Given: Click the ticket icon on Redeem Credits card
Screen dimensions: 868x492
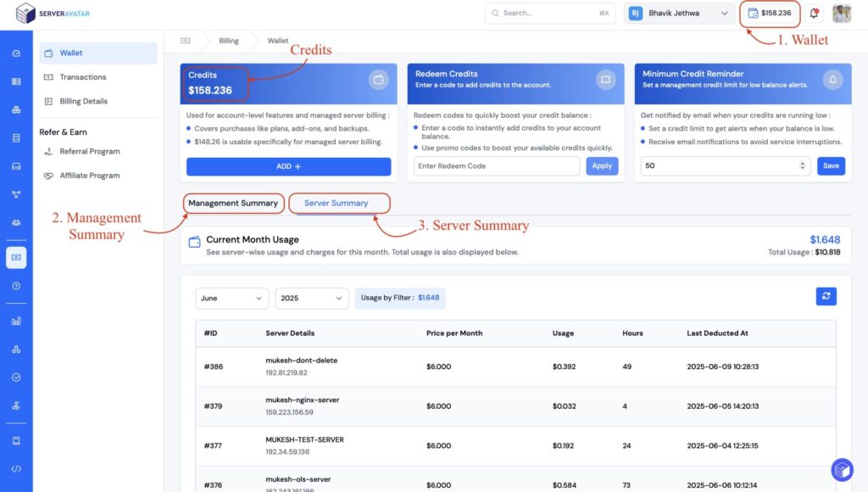Looking at the screenshot, I should [x=605, y=80].
